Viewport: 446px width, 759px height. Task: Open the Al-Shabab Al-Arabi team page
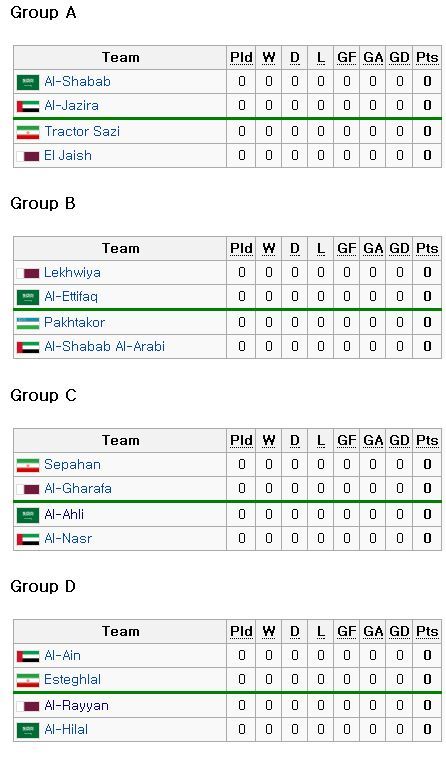point(104,346)
